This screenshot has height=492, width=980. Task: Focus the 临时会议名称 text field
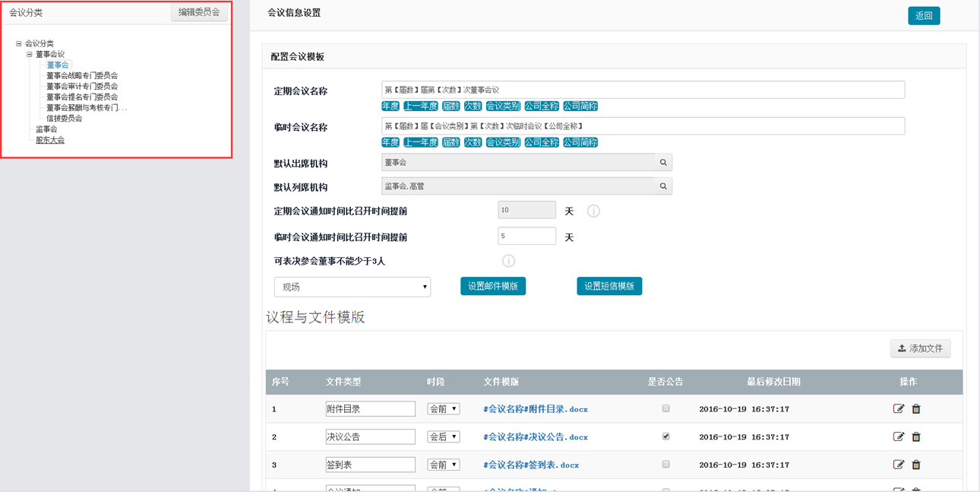[x=643, y=126]
